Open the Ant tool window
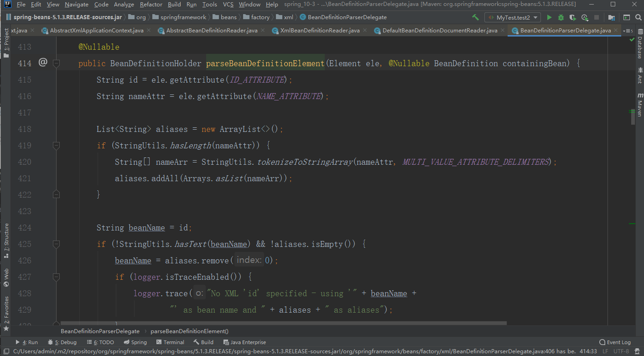Screen dimensions: 644x356 [639, 75]
